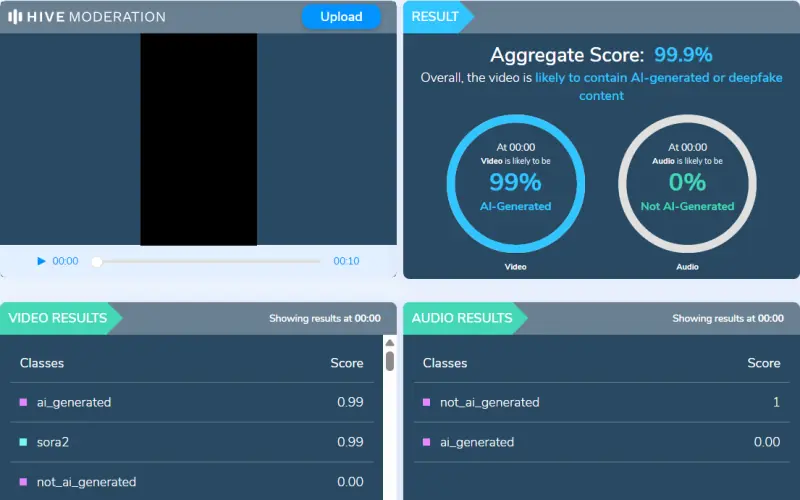Select the sora2 class row

pos(190,442)
